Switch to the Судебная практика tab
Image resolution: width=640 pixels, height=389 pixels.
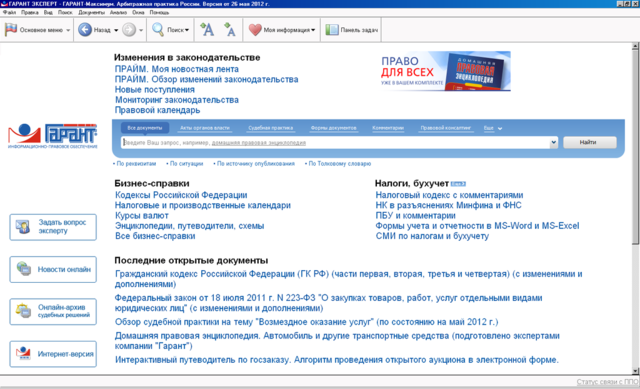pos(271,128)
